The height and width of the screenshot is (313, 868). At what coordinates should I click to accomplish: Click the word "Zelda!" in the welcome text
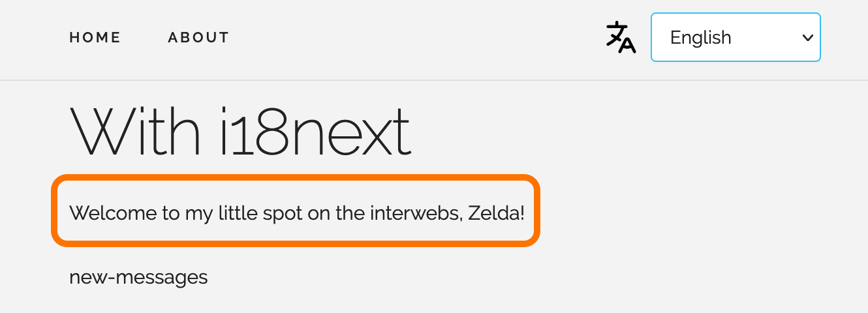(x=496, y=213)
